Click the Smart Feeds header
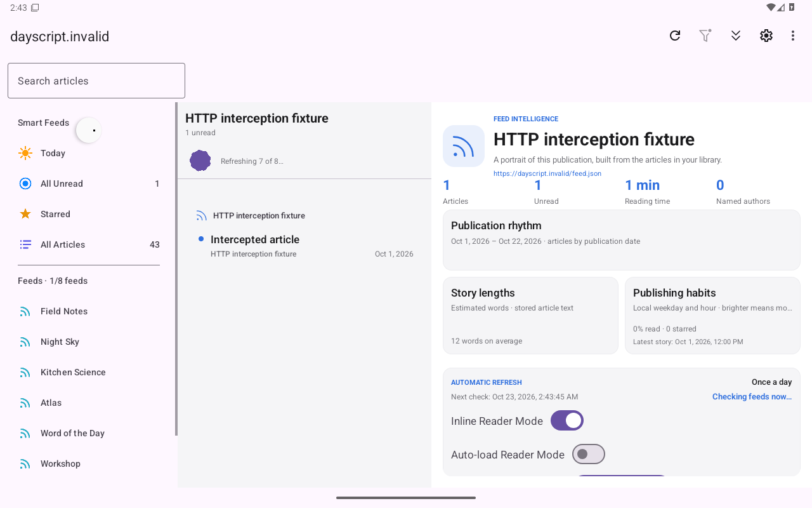The height and width of the screenshot is (508, 812). point(43,123)
